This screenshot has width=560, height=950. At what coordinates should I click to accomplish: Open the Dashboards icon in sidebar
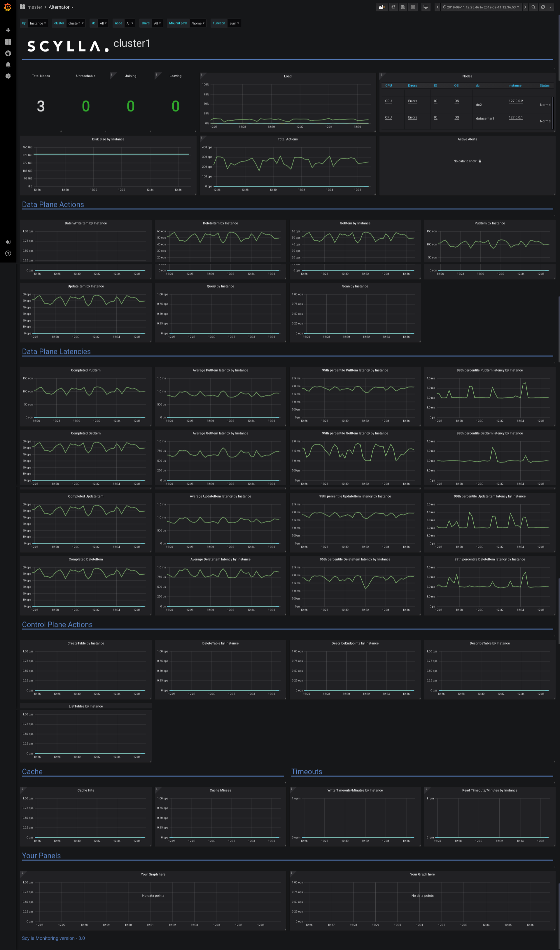[x=8, y=41]
